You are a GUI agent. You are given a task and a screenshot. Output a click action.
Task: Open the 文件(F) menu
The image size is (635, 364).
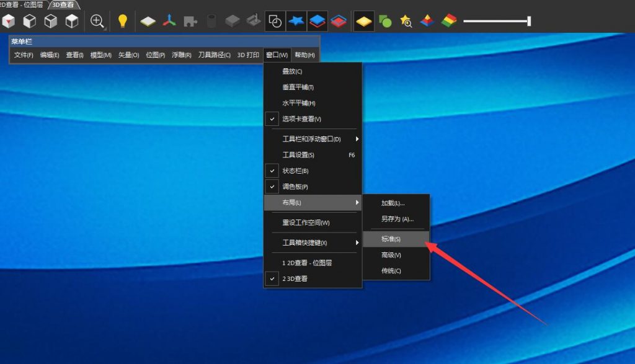coord(24,55)
